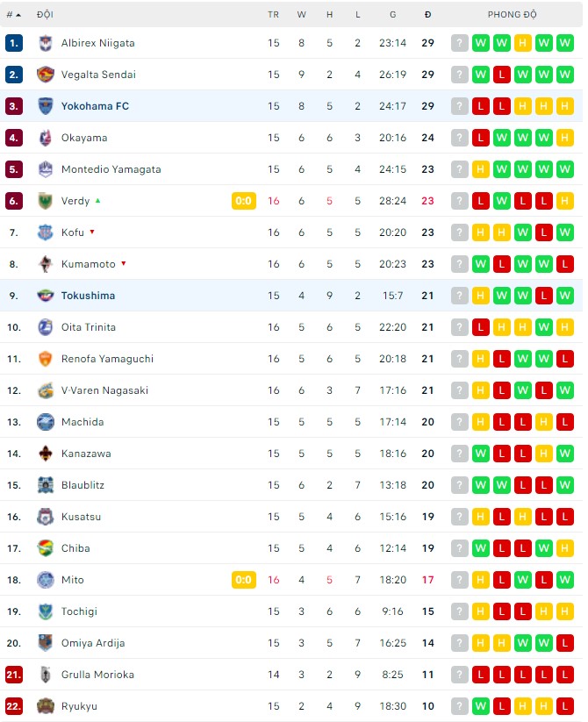Click the red drop arrow next to Kofu
588x722 pixels.
90,232
